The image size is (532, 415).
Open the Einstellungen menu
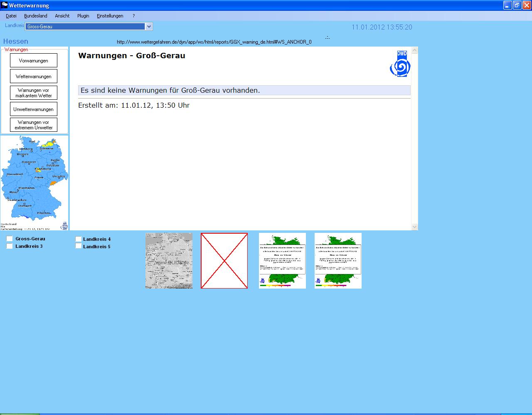(x=110, y=16)
